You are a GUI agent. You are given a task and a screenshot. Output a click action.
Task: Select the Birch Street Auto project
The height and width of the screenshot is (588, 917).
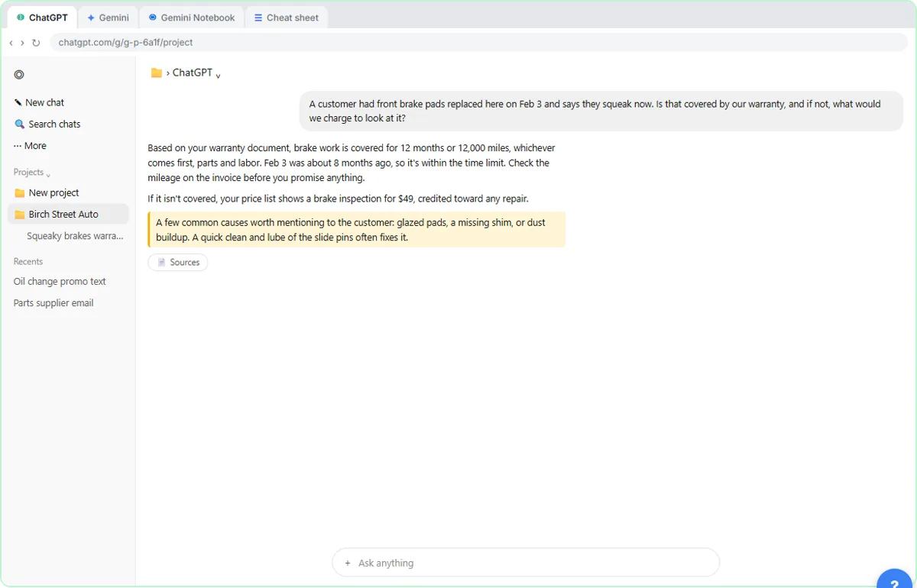click(68, 215)
